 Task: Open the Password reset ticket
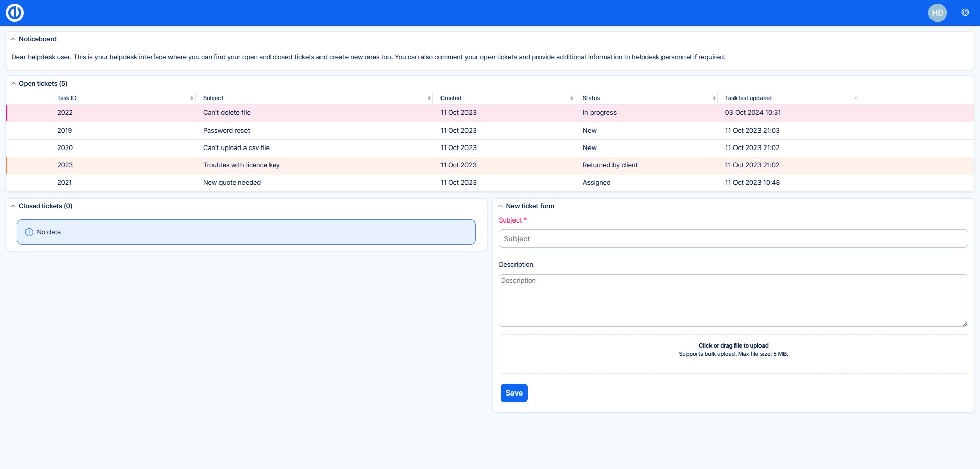[226, 131]
